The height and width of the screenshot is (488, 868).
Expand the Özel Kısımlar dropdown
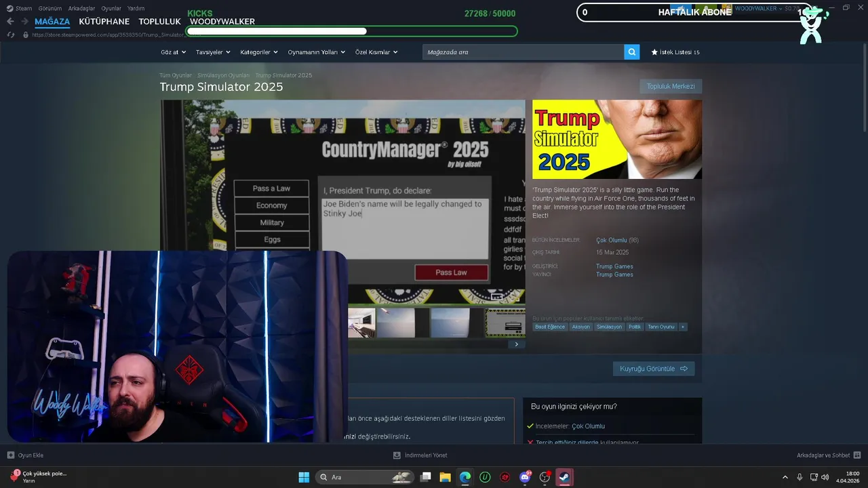pos(376,52)
